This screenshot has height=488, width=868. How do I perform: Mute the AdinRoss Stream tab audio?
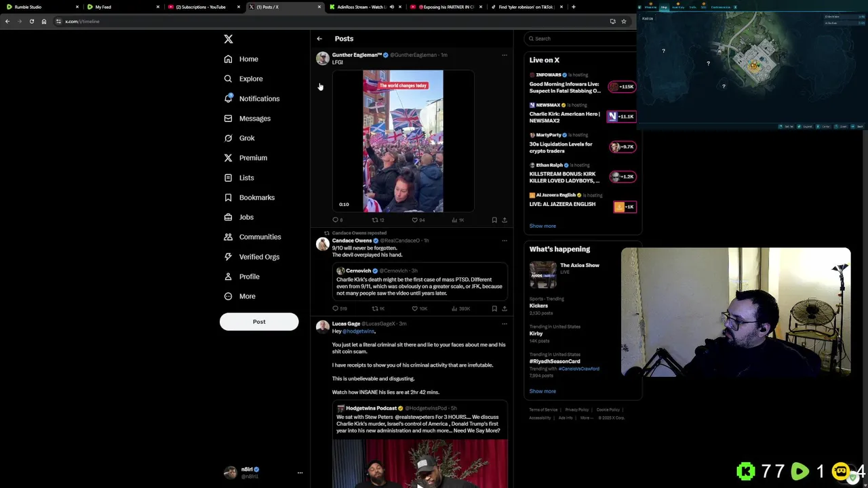391,7
